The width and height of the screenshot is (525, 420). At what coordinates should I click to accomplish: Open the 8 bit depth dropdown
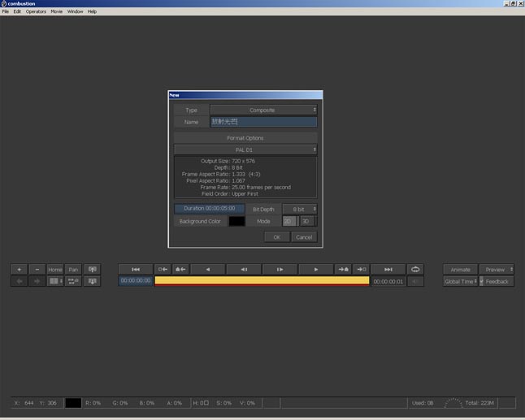300,209
